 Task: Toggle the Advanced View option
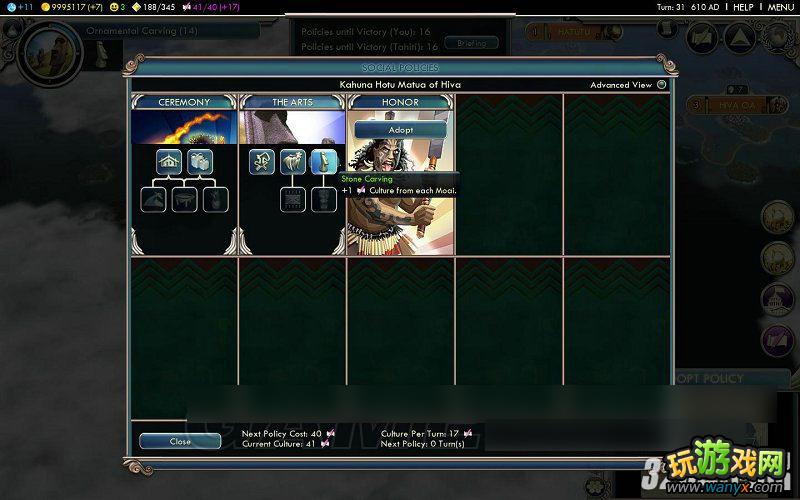tap(662, 85)
